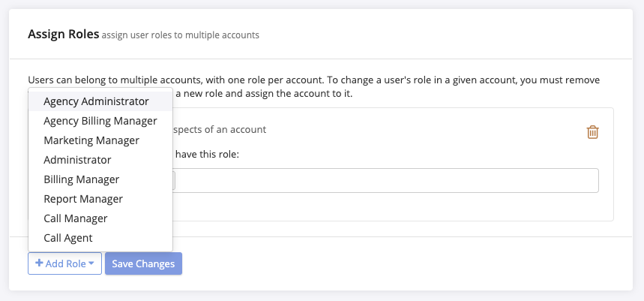This screenshot has height=301, width=644.
Task: Select Agency Administrator from the role list
Action: (x=96, y=101)
